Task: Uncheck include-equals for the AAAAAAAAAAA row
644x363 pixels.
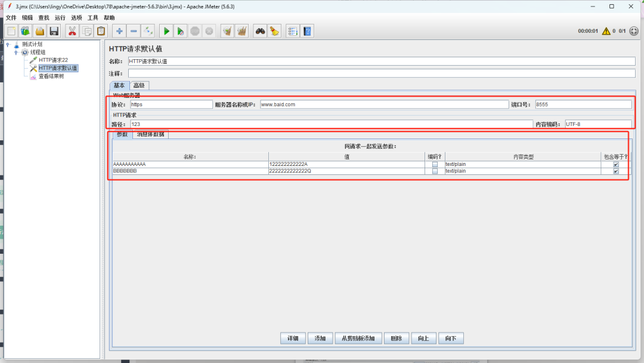Action: (x=616, y=164)
